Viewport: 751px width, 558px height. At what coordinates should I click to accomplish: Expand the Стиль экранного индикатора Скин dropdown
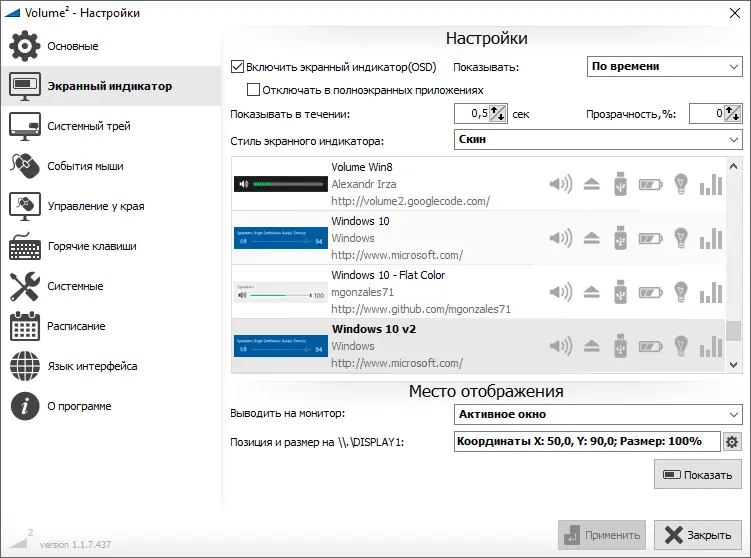598,139
